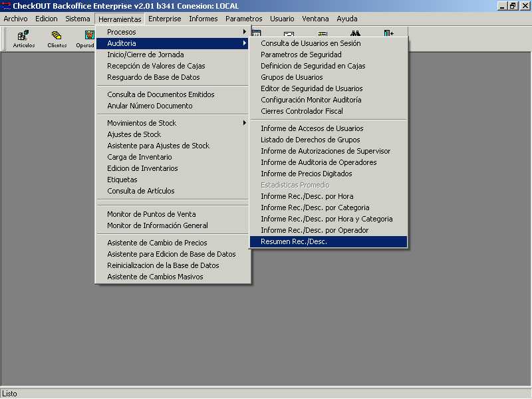Open Informe Rec./Desc. por Hora
This screenshot has width=532, height=399.
(329, 196)
